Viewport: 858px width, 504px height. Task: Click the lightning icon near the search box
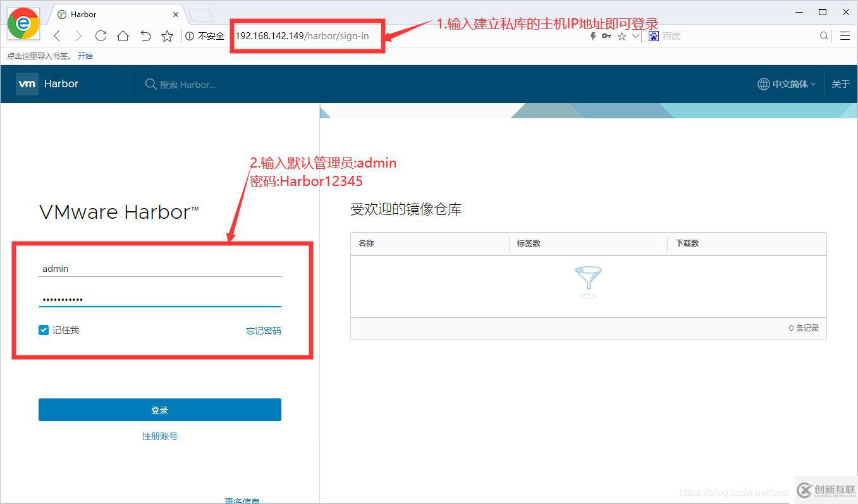[592, 36]
